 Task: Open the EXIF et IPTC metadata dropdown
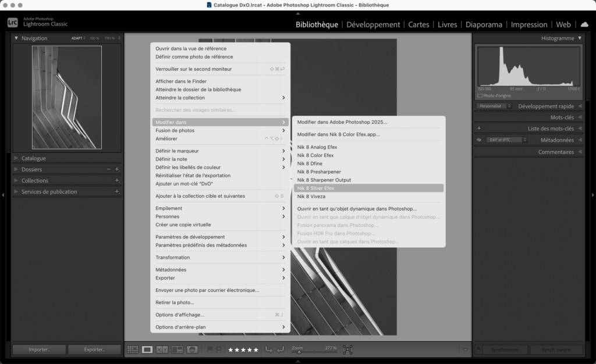pyautogui.click(x=507, y=140)
